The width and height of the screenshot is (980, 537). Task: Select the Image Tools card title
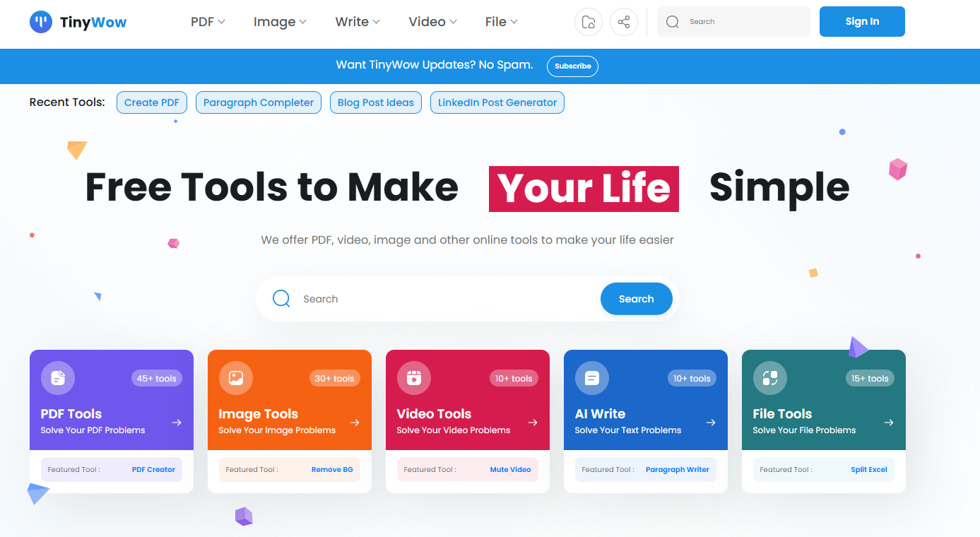tap(258, 414)
